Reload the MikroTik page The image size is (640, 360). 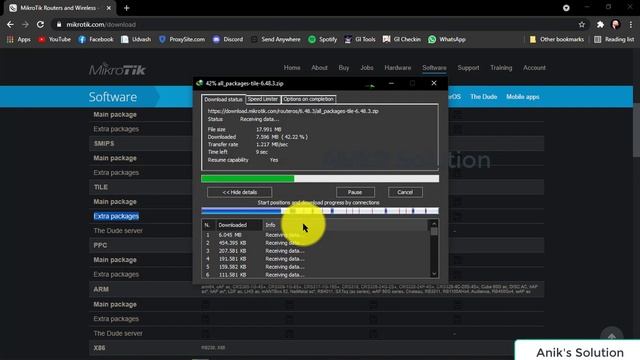(40, 24)
